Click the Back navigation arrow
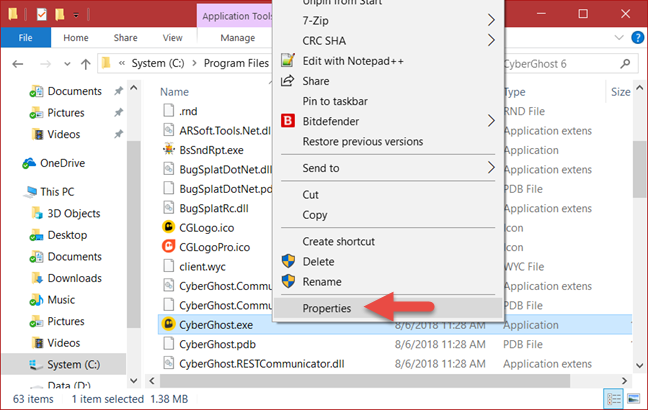This screenshot has height=410, width=648. (17, 64)
